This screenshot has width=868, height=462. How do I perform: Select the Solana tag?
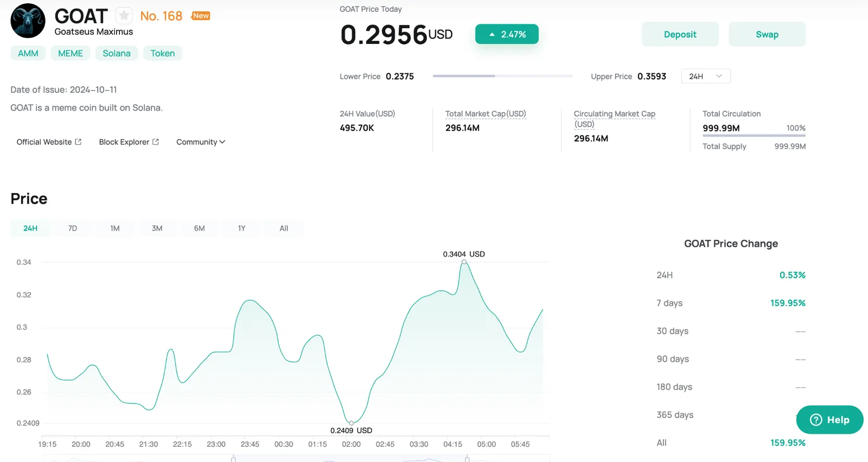[x=117, y=53]
